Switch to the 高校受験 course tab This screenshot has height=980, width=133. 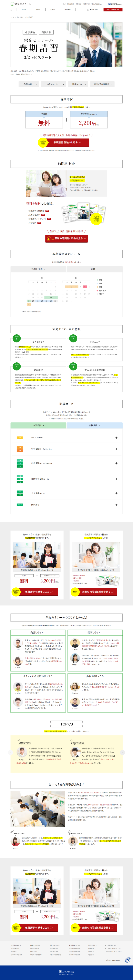95,425
